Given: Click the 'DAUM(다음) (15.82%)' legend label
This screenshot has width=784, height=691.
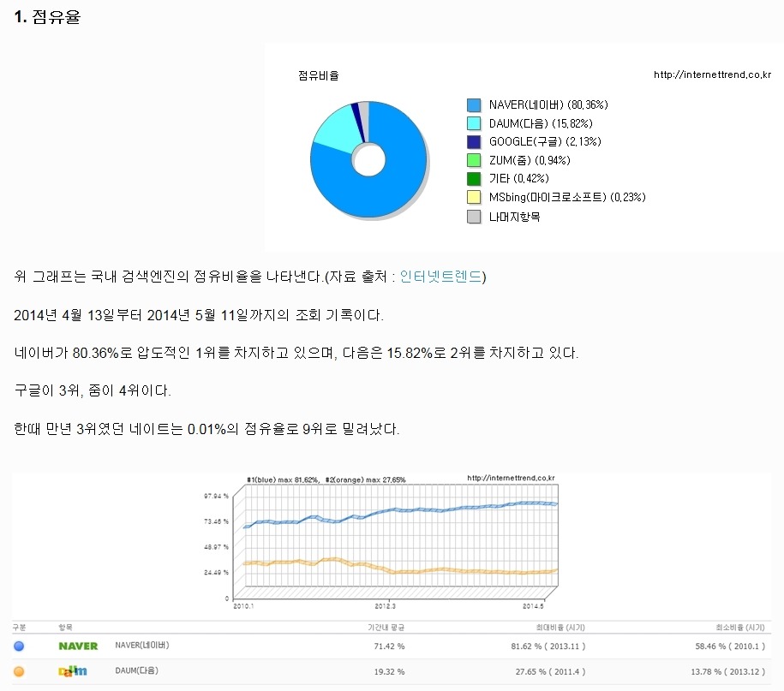Looking at the screenshot, I should pyautogui.click(x=541, y=123).
